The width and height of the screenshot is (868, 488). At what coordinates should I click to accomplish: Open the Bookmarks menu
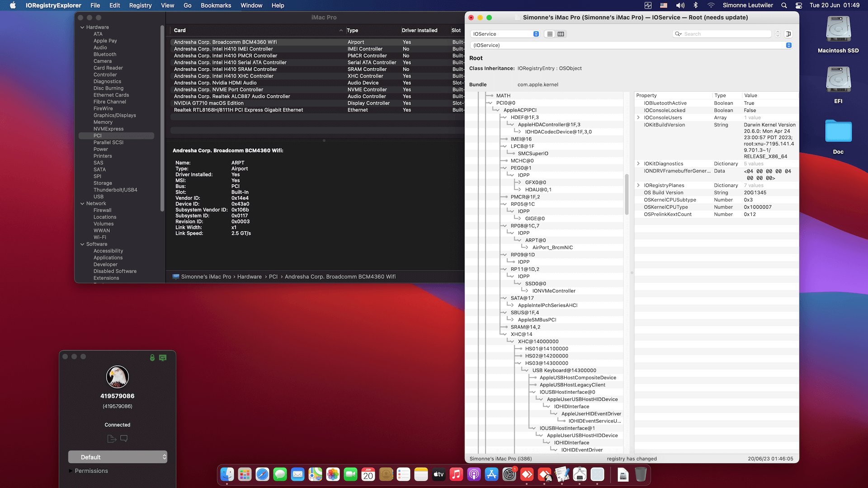pos(216,5)
